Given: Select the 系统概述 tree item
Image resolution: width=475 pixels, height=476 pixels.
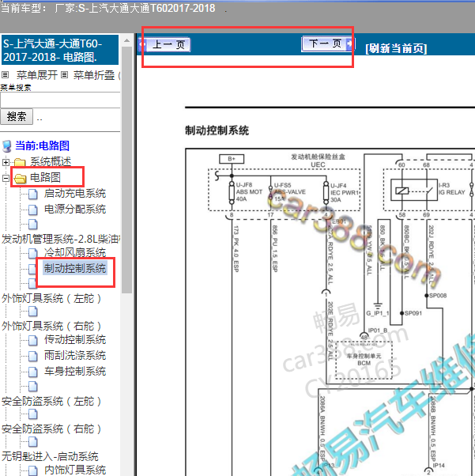Looking at the screenshot, I should click(x=51, y=161).
